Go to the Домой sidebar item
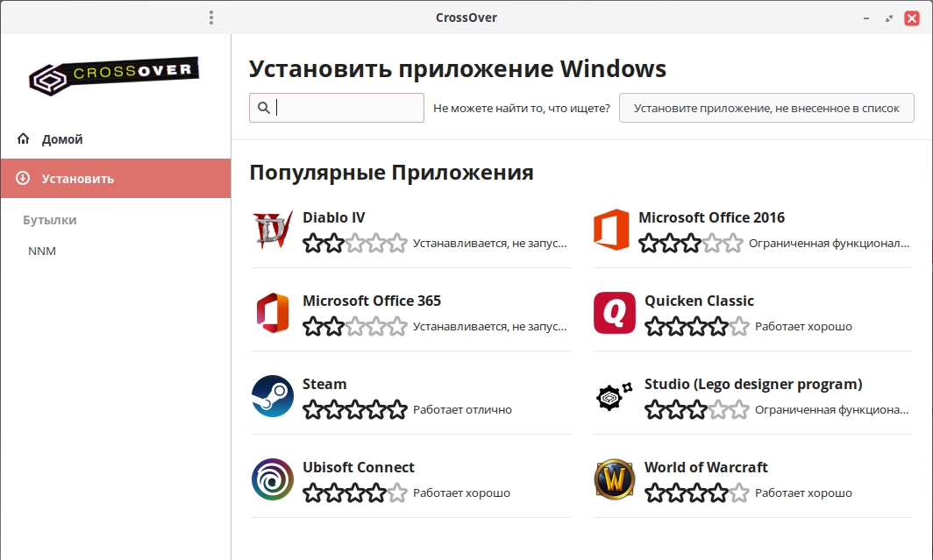Image resolution: width=933 pixels, height=560 pixels. pos(62,139)
